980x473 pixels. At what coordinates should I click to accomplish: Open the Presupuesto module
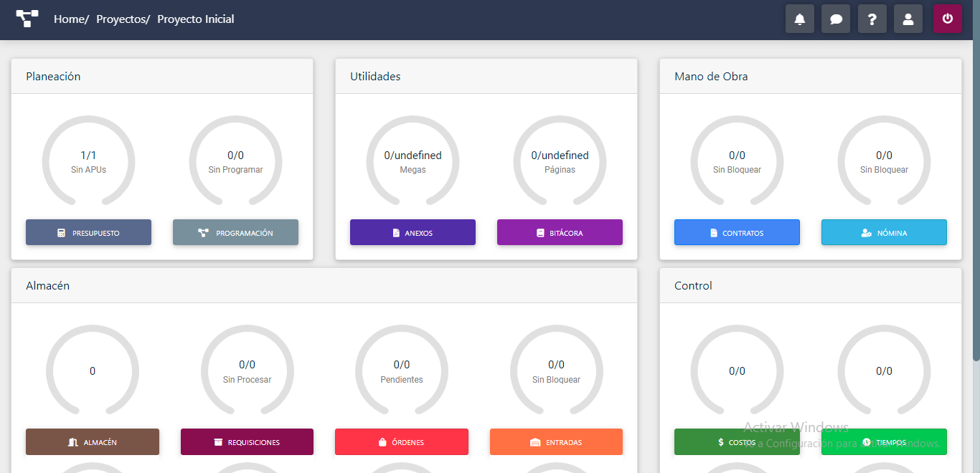[x=88, y=233]
